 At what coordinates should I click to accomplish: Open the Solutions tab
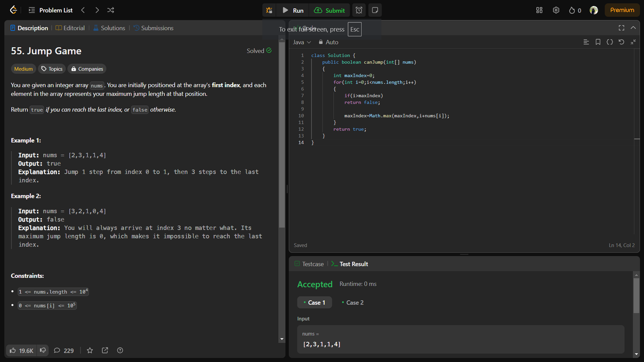click(109, 28)
